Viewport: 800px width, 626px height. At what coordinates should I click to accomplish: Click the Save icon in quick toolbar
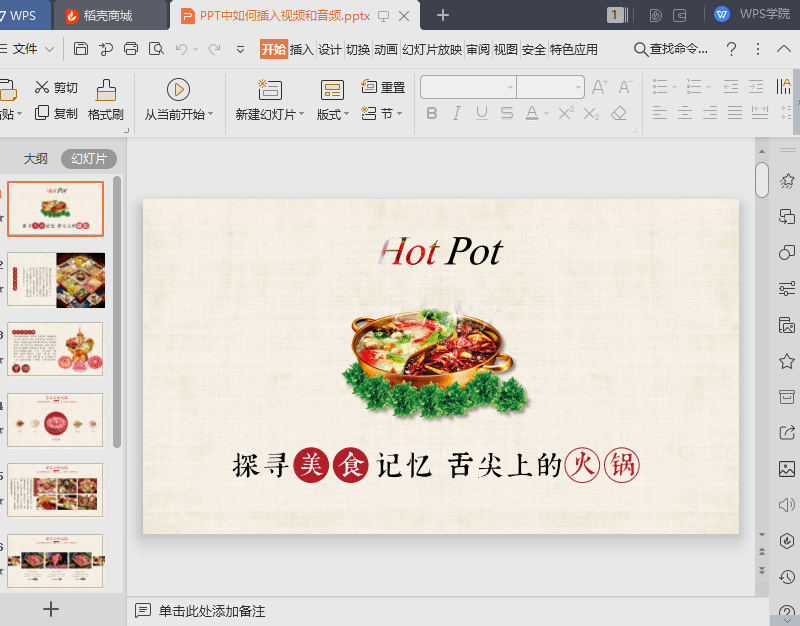[x=81, y=49]
